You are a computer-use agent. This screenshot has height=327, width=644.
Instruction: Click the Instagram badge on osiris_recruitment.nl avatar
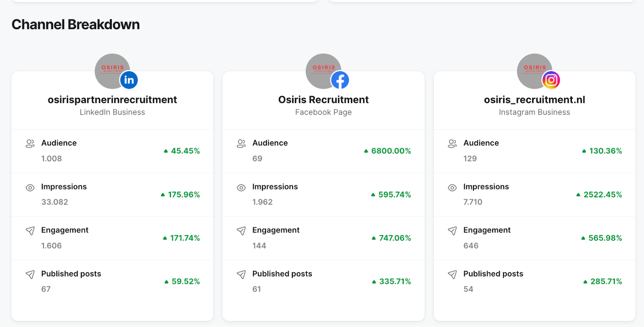pyautogui.click(x=551, y=80)
